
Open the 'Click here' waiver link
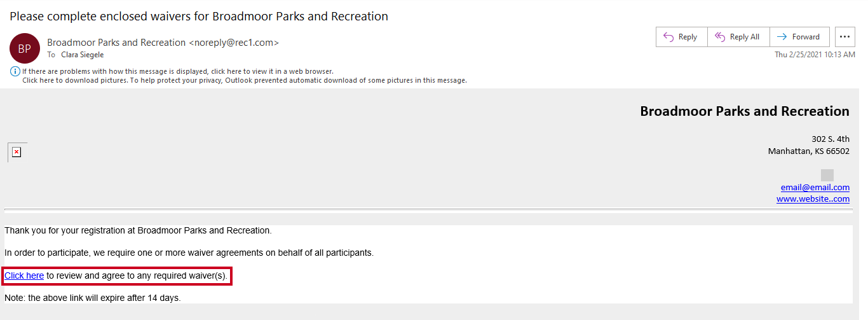pos(24,275)
